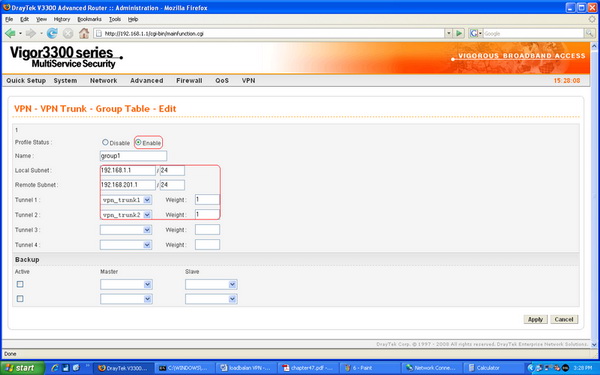The image size is (600, 375).
Task: Open the second Backup Master dropdown
Action: 126,299
